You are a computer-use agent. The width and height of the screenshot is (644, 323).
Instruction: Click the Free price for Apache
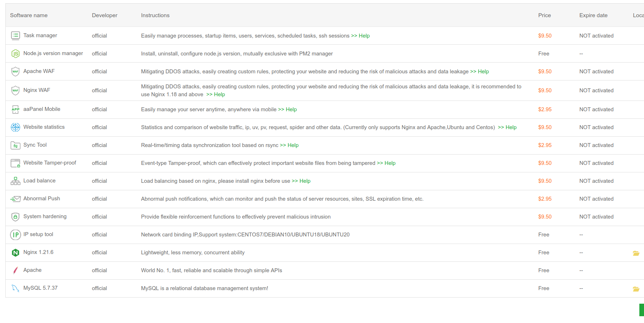pyautogui.click(x=544, y=270)
